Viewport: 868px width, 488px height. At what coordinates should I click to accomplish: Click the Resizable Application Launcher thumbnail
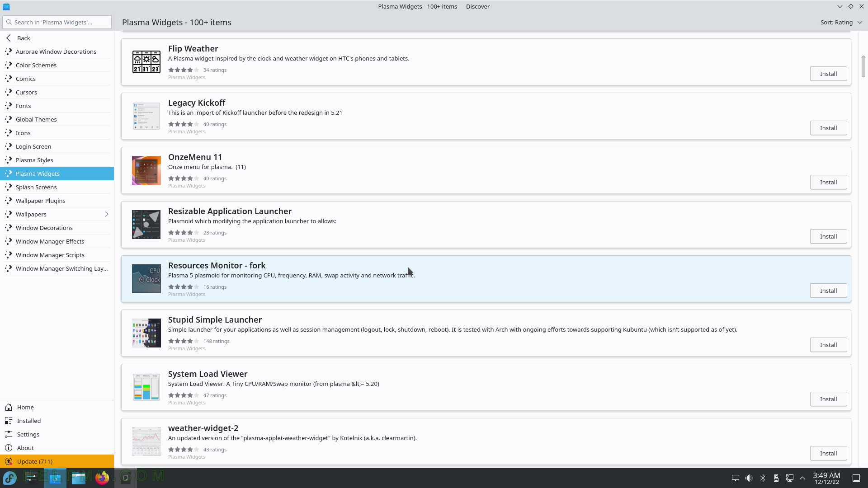tap(146, 225)
